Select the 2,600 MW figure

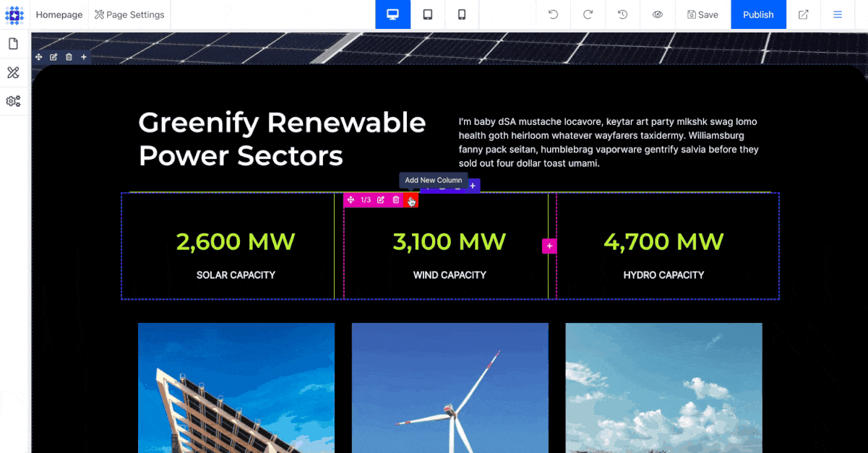click(x=236, y=241)
